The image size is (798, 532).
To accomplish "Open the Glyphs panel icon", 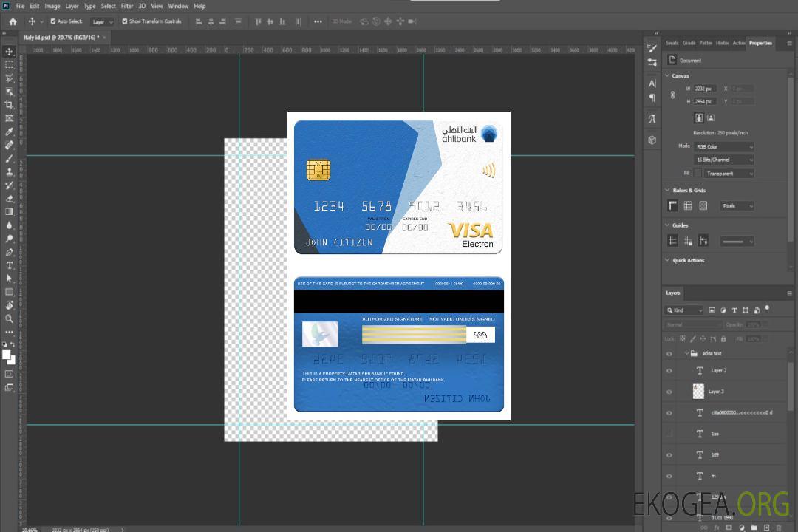I will (x=652, y=119).
